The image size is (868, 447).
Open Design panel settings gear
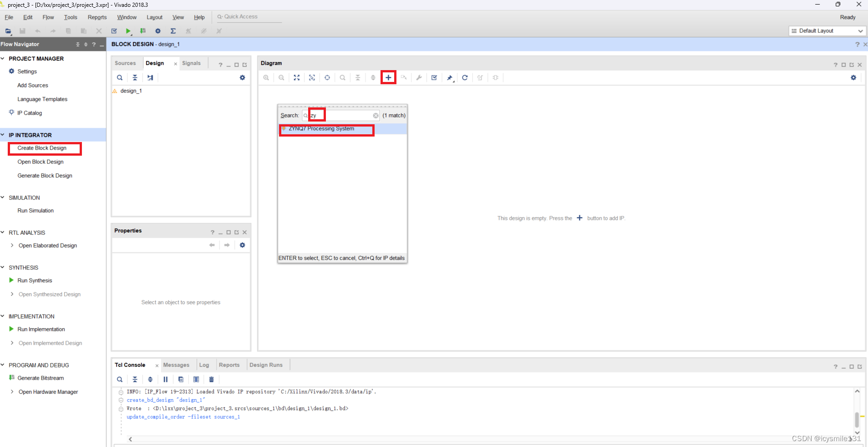243,77
